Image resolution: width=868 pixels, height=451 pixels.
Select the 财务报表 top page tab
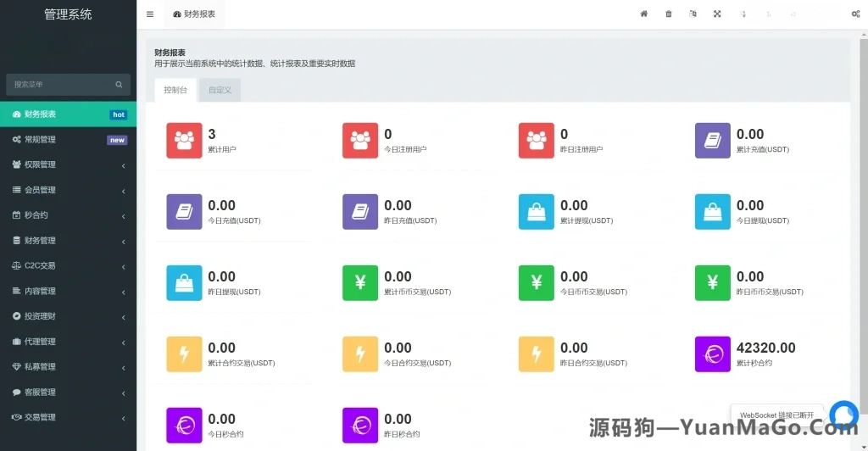[x=194, y=14]
